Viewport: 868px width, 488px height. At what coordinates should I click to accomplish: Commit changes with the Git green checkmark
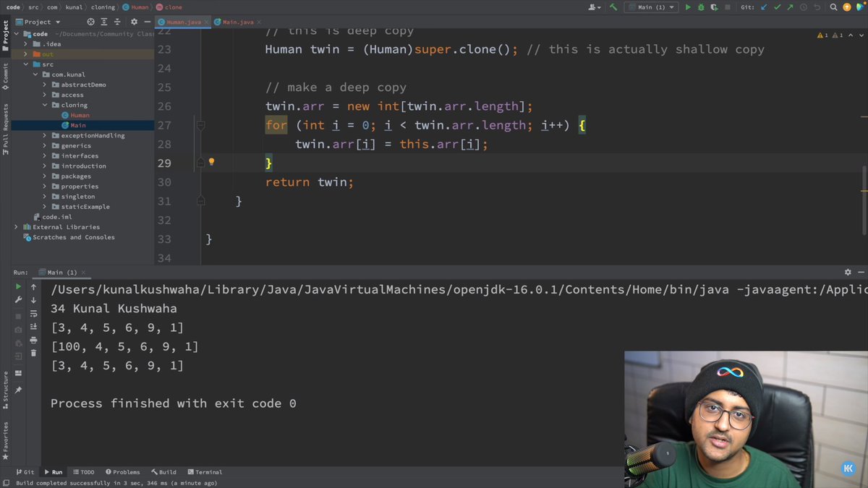tap(778, 7)
